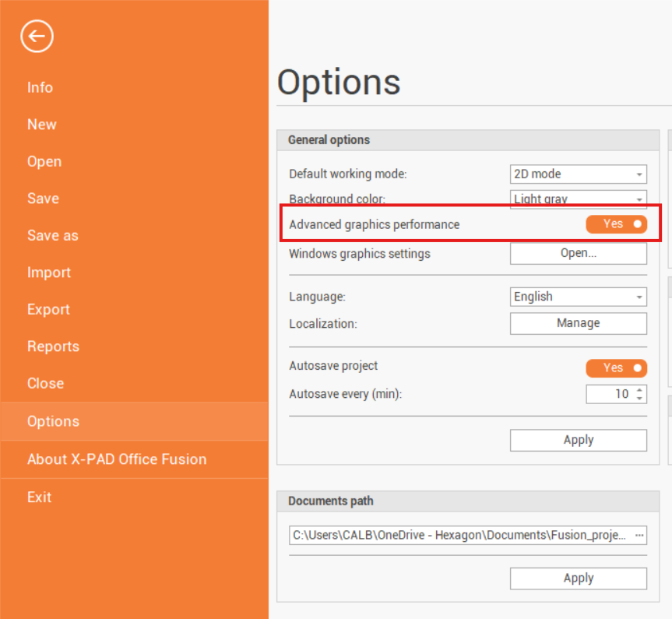Open About X-PAD Office Fusion
Screen dimensions: 672x619
tap(117, 459)
